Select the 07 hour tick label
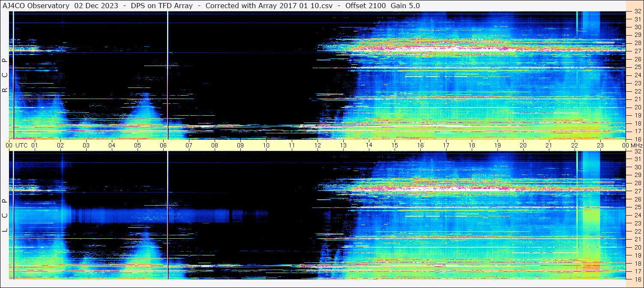This screenshot has height=288, width=644. [x=189, y=145]
